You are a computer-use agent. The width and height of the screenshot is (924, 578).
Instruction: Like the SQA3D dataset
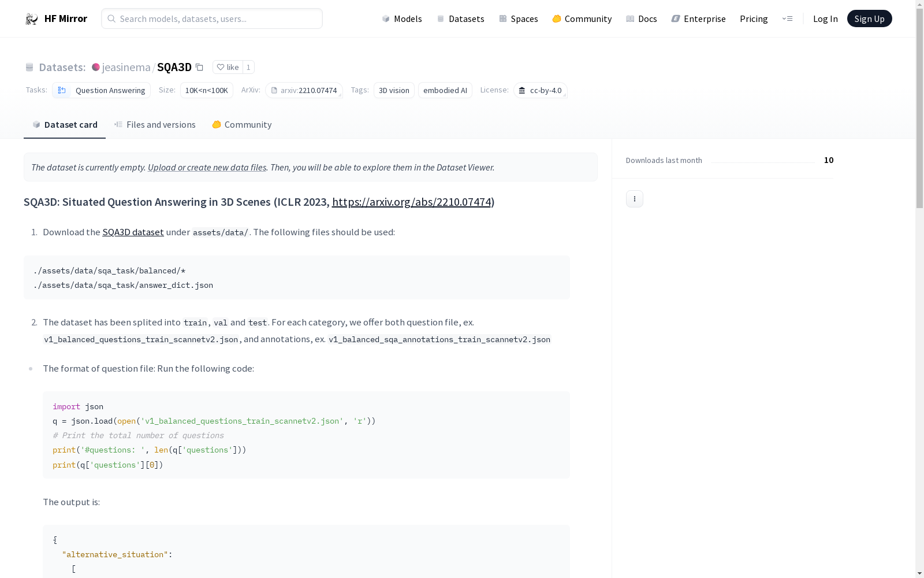coord(228,68)
